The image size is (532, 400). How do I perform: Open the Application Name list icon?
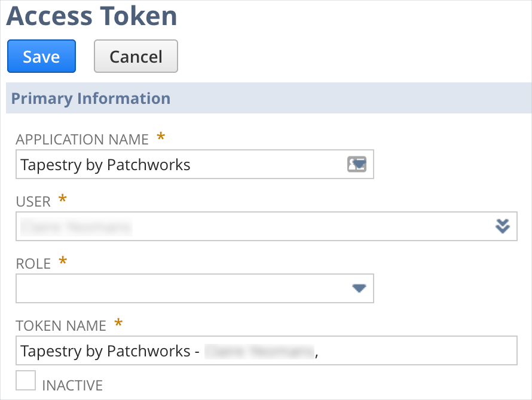[x=357, y=164]
